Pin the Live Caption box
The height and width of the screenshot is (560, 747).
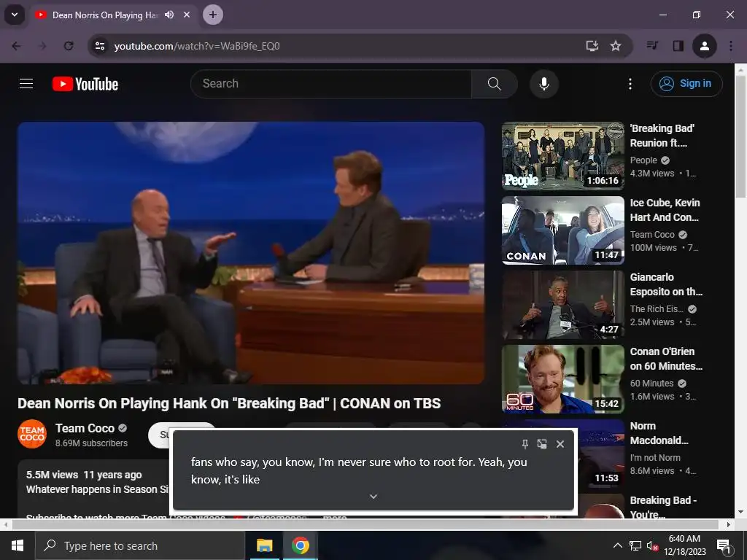[525, 444]
